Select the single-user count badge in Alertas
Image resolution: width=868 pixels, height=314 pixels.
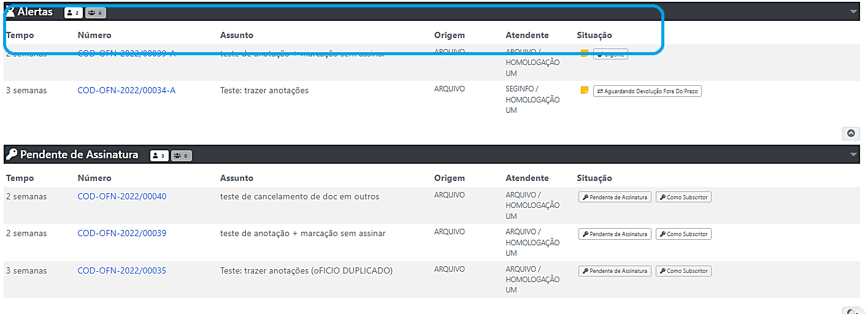point(73,12)
